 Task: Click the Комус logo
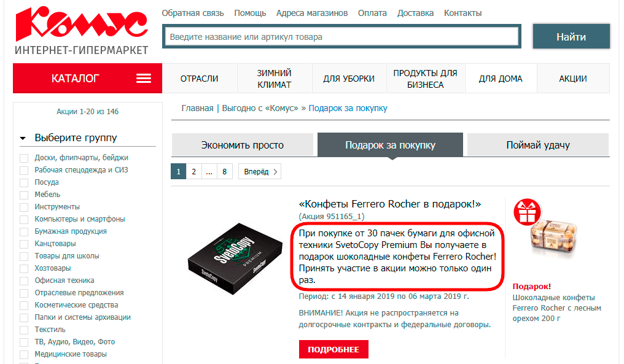82,31
